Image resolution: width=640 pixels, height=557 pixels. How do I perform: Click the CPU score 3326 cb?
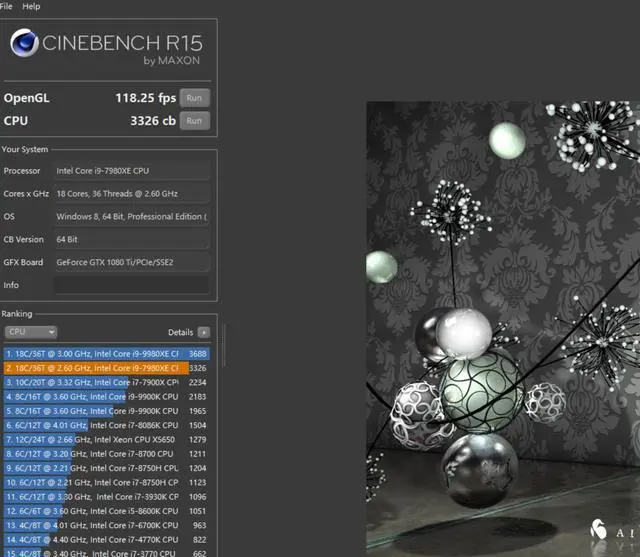click(x=153, y=121)
